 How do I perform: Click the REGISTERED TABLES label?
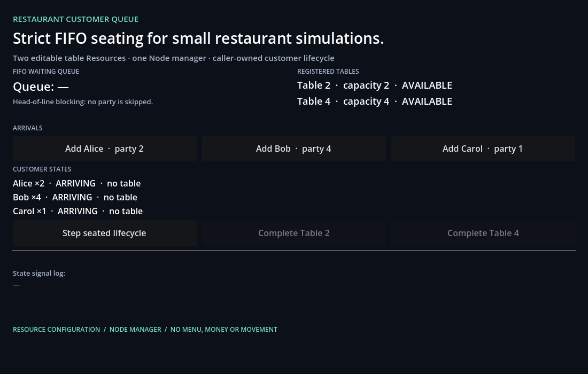328,71
